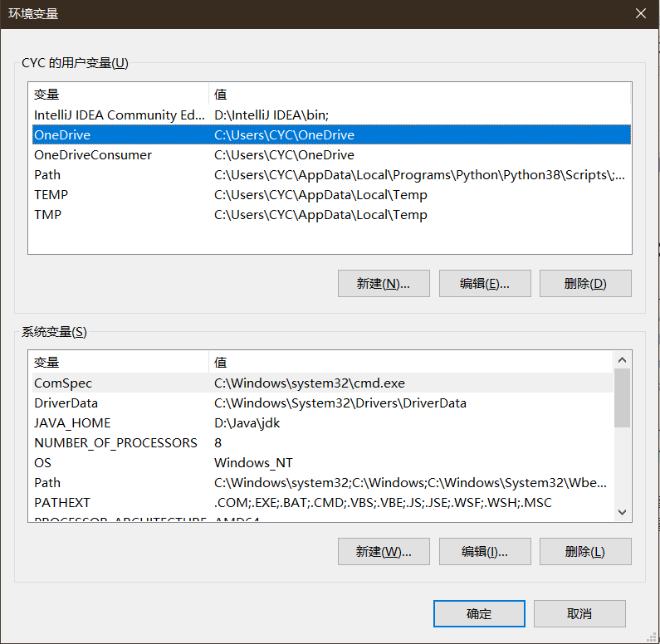
Task: Click the 值 column header in user variables
Action: pyautogui.click(x=419, y=94)
